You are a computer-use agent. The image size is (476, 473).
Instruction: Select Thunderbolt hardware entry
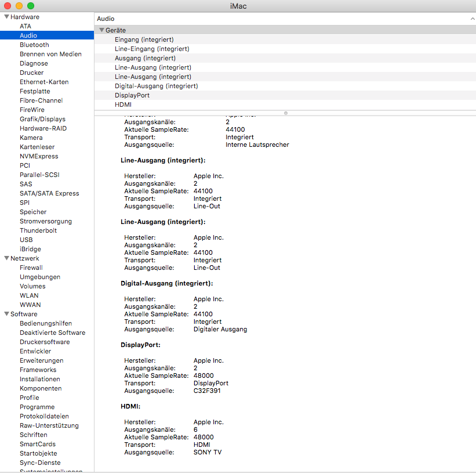click(38, 230)
